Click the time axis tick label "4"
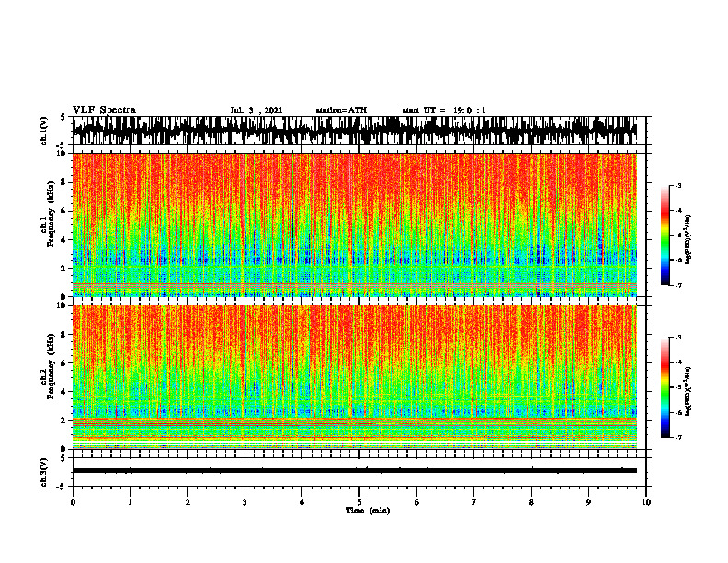This screenshot has height=563, width=728. tap(302, 502)
